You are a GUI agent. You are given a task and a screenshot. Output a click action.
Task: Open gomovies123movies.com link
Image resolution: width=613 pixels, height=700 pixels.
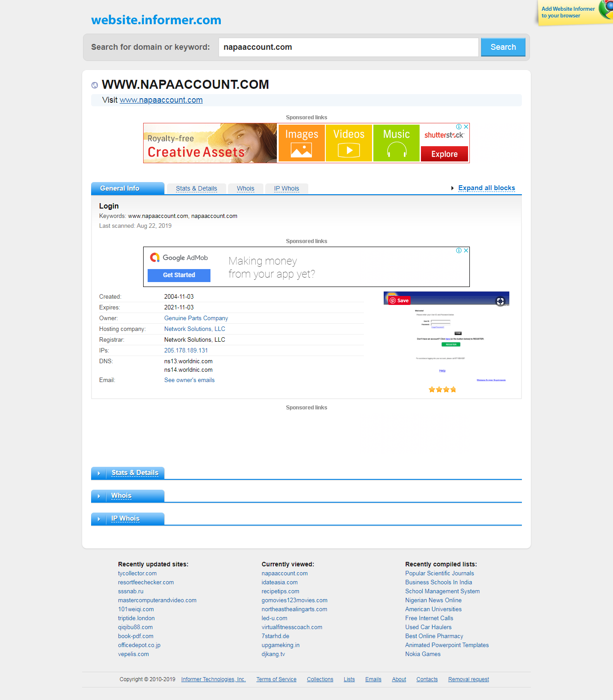294,600
